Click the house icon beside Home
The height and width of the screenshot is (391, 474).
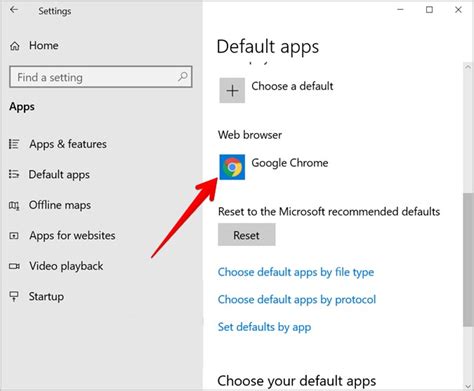click(x=15, y=46)
